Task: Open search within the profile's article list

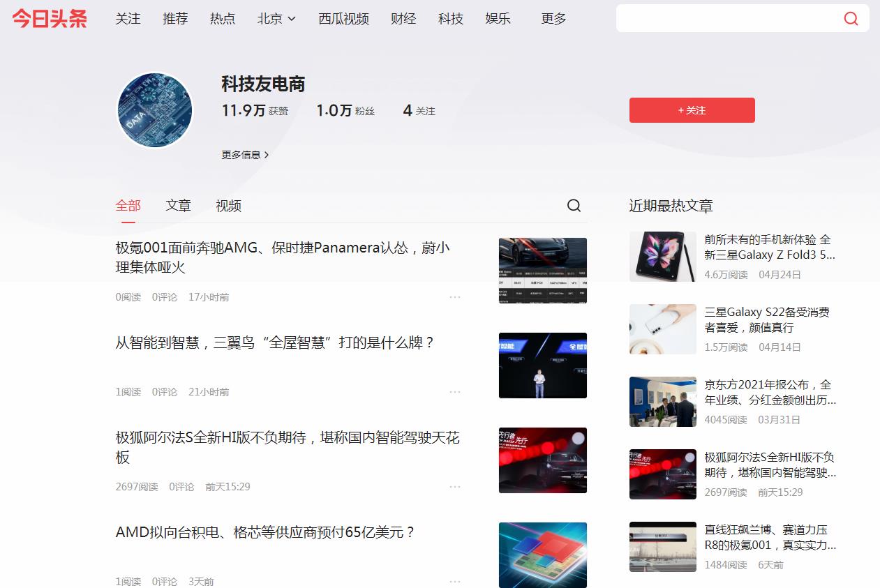Action: click(x=574, y=206)
